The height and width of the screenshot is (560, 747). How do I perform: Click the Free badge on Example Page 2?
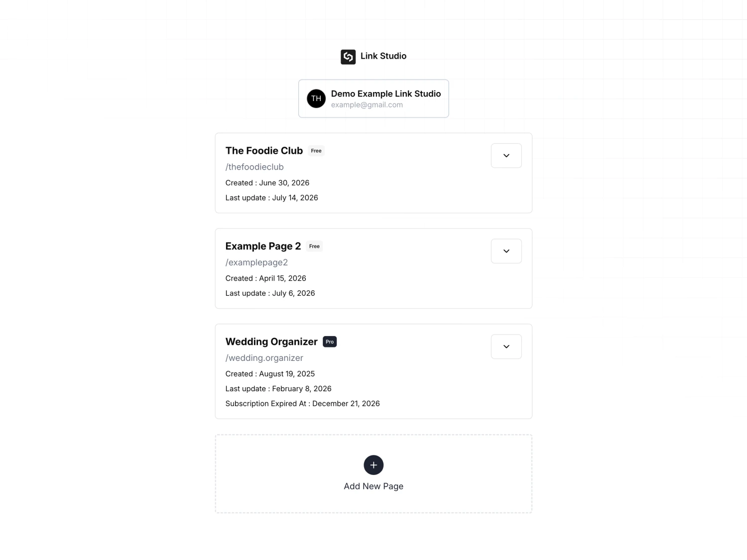pos(314,246)
